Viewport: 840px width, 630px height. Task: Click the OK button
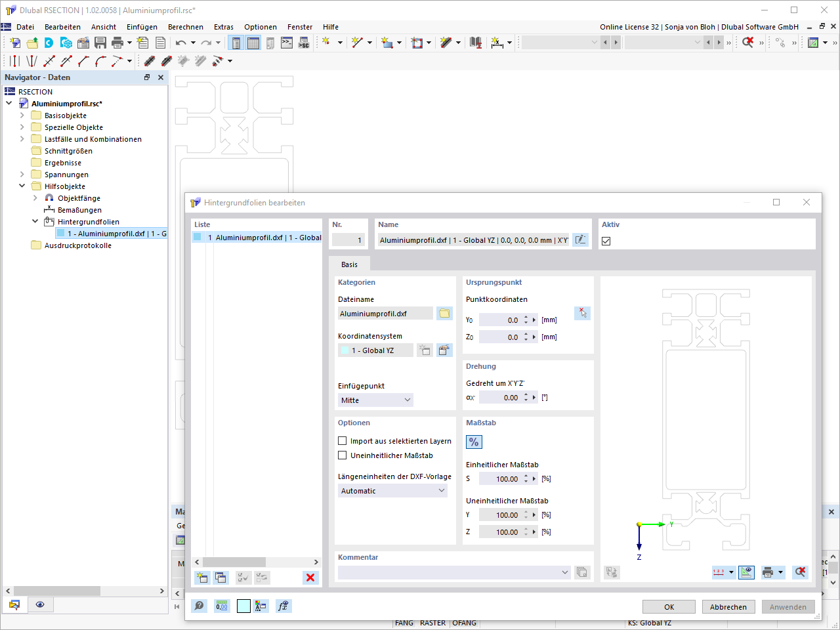[x=669, y=607]
